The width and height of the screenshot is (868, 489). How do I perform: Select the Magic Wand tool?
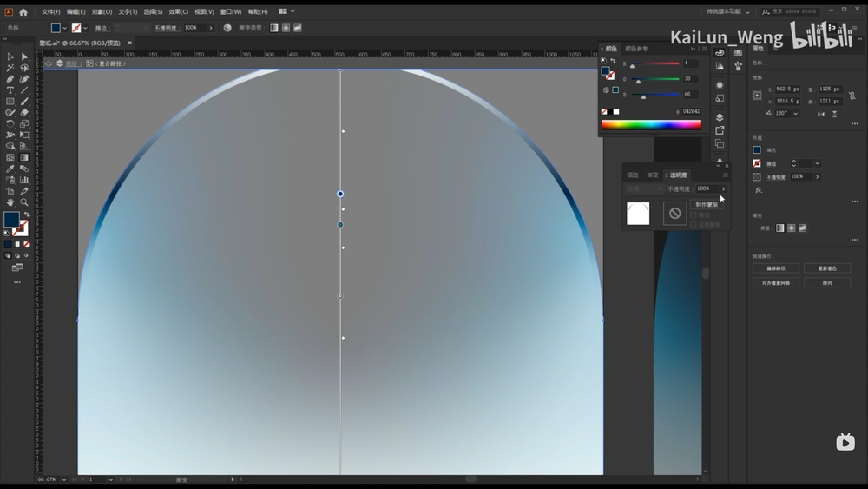coord(10,68)
